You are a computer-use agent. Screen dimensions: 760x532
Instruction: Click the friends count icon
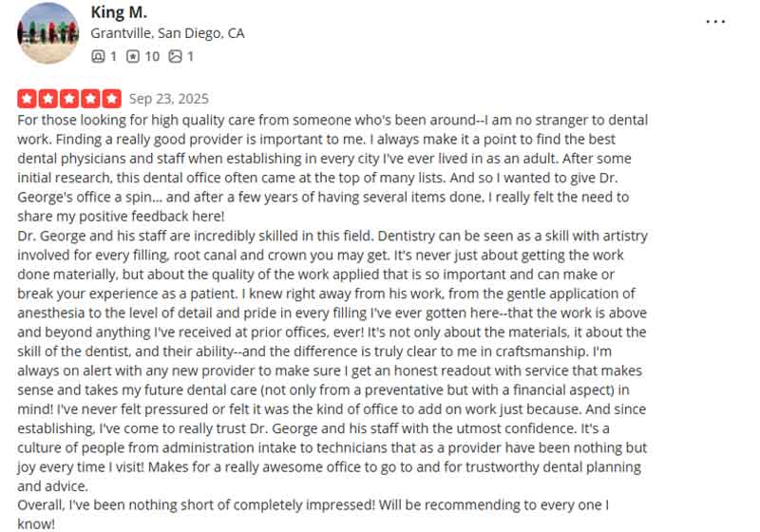98,56
